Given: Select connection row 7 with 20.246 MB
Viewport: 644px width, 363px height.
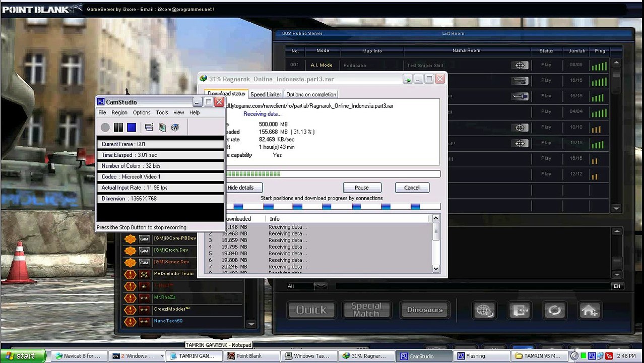Looking at the screenshot, I should pos(318,267).
